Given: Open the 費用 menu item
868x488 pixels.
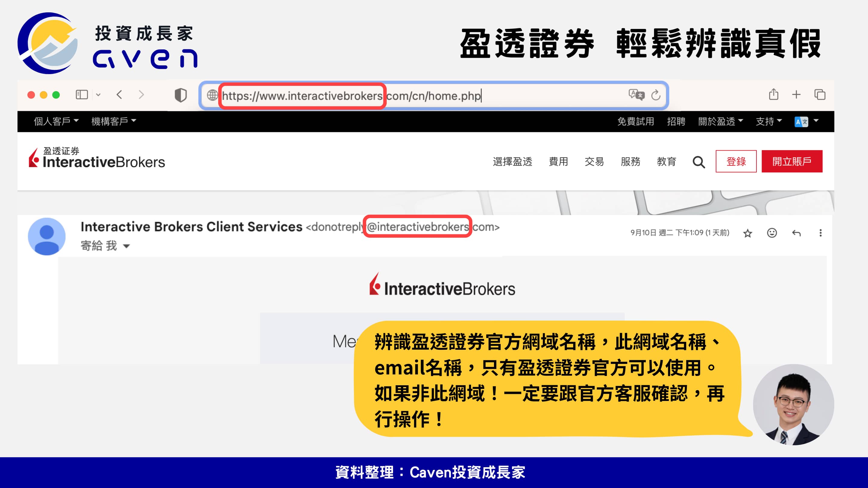Looking at the screenshot, I should [558, 162].
